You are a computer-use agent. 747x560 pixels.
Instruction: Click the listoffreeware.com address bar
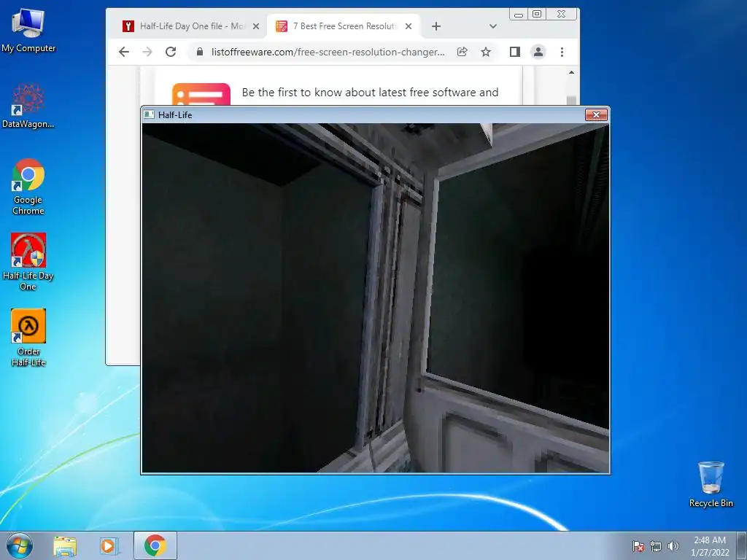328,52
